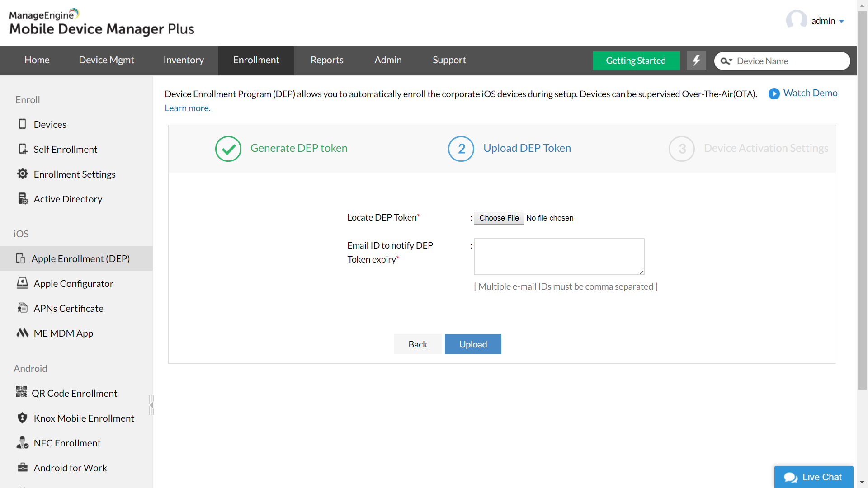Image resolution: width=868 pixels, height=488 pixels.
Task: Switch to the Reports tab
Action: (x=326, y=60)
